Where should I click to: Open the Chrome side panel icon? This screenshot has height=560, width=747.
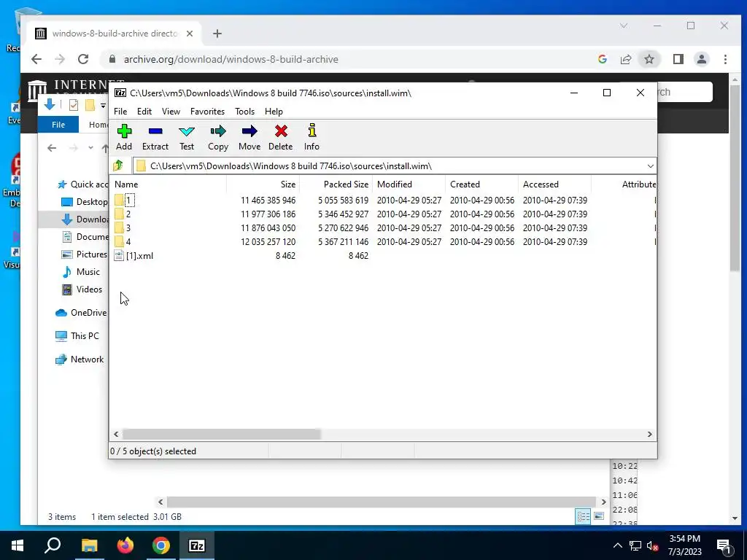point(678,59)
